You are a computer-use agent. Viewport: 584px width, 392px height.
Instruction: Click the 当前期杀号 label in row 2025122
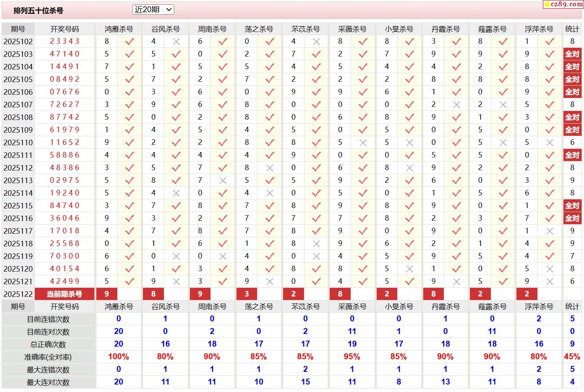(65, 294)
